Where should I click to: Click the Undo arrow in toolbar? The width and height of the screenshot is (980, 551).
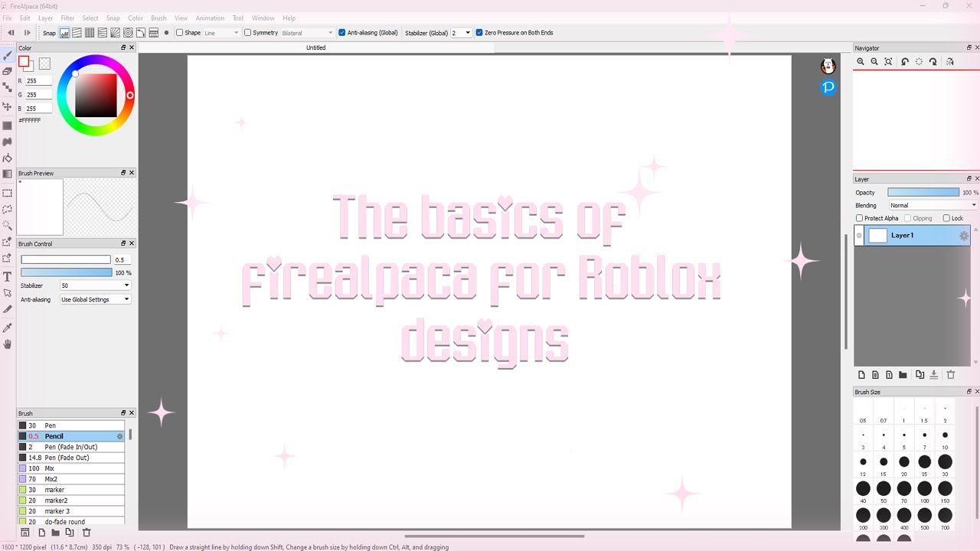(11, 33)
